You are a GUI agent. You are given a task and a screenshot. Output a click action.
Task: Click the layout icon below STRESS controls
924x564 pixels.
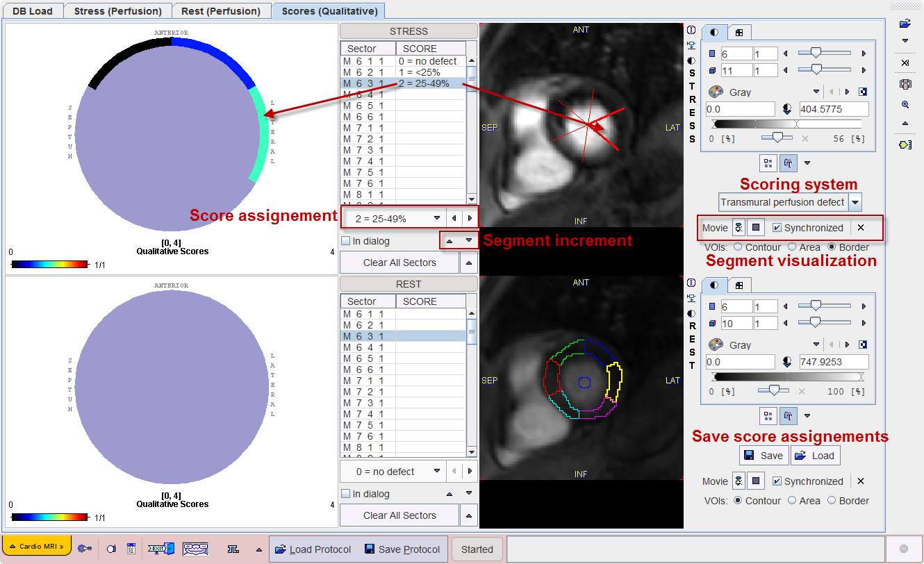768,163
